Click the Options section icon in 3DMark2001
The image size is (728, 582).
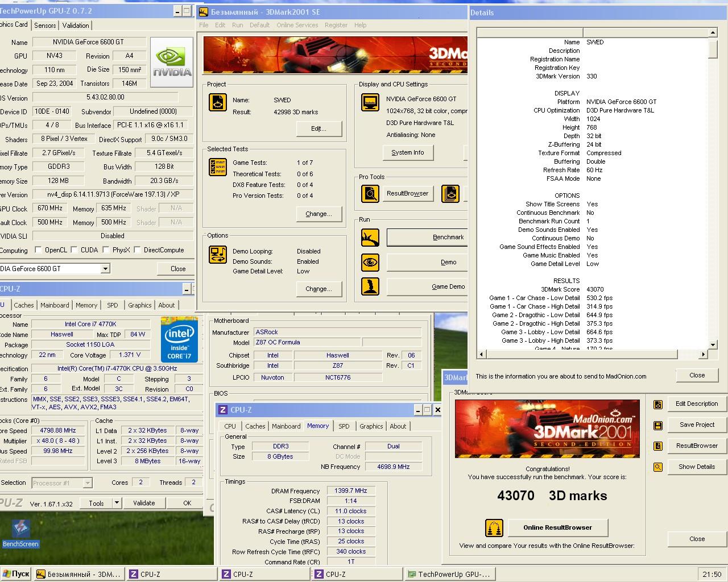(x=218, y=255)
